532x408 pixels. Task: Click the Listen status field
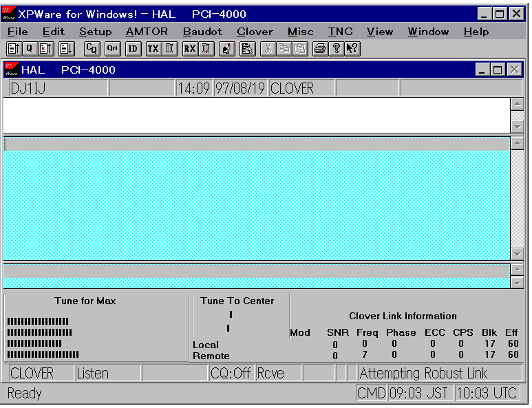tap(108, 373)
